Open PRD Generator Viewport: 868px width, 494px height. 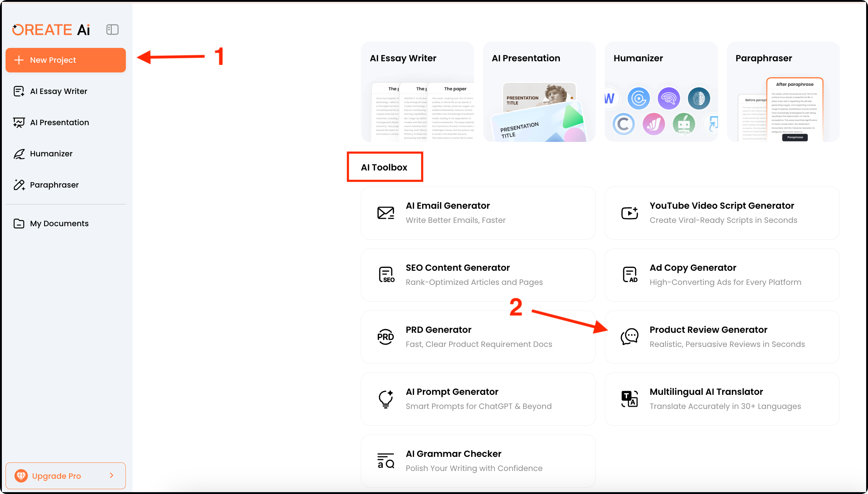coord(478,337)
